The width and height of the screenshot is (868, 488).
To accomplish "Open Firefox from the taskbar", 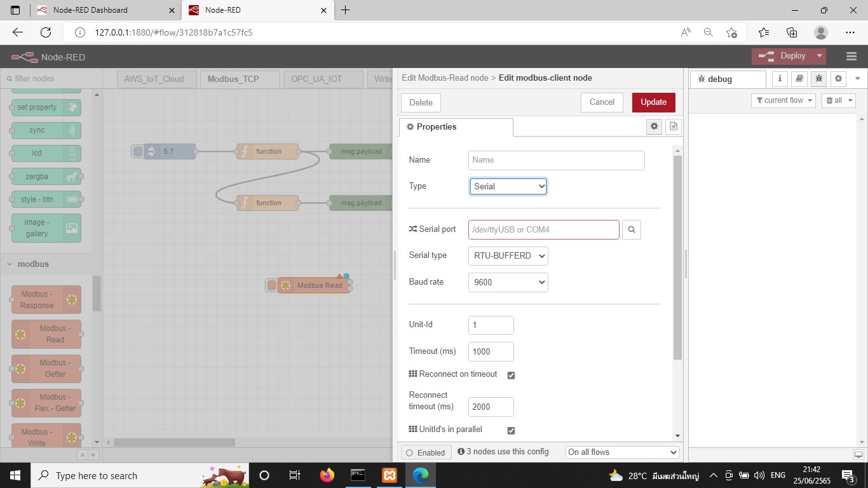I will (x=327, y=475).
